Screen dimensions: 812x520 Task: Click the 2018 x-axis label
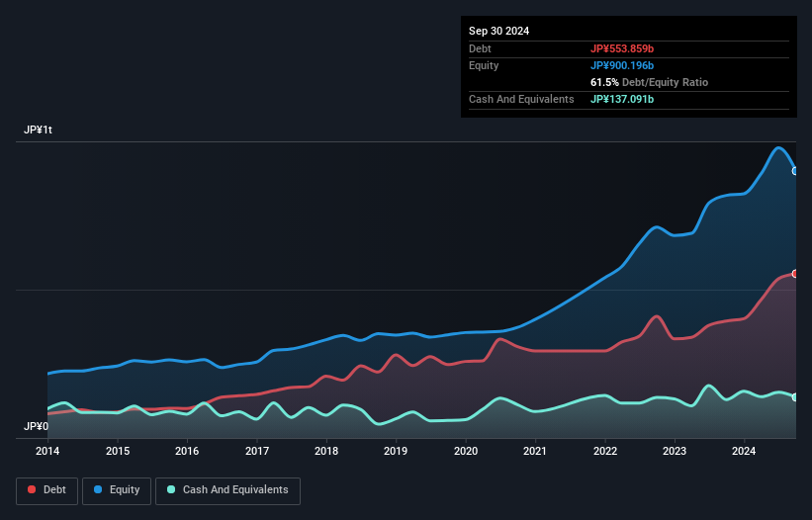pyautogui.click(x=326, y=451)
